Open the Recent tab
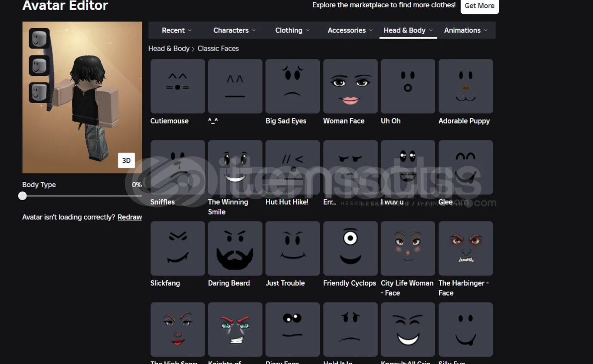The width and height of the screenshot is (593, 364). tap(177, 30)
